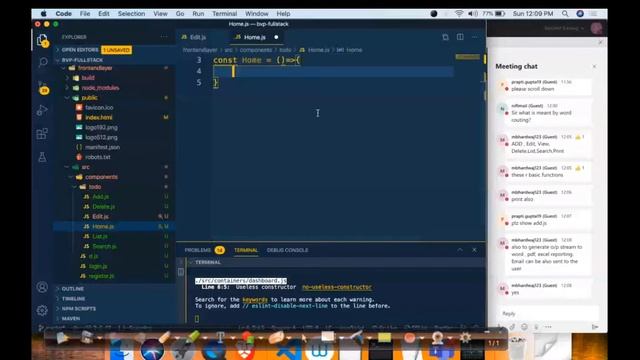Image resolution: width=640 pixels, height=360 pixels.
Task: Open the volume menu bar icon
Action: pyautogui.click(x=473, y=14)
